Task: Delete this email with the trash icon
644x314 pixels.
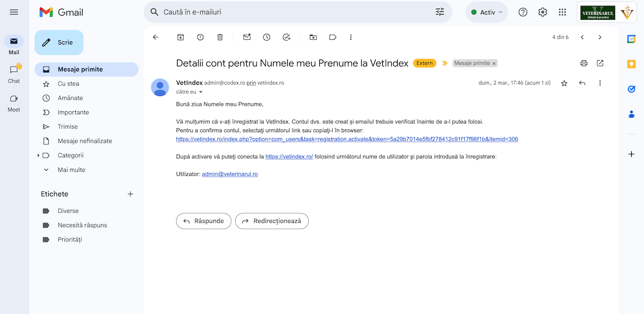Action: pos(220,37)
